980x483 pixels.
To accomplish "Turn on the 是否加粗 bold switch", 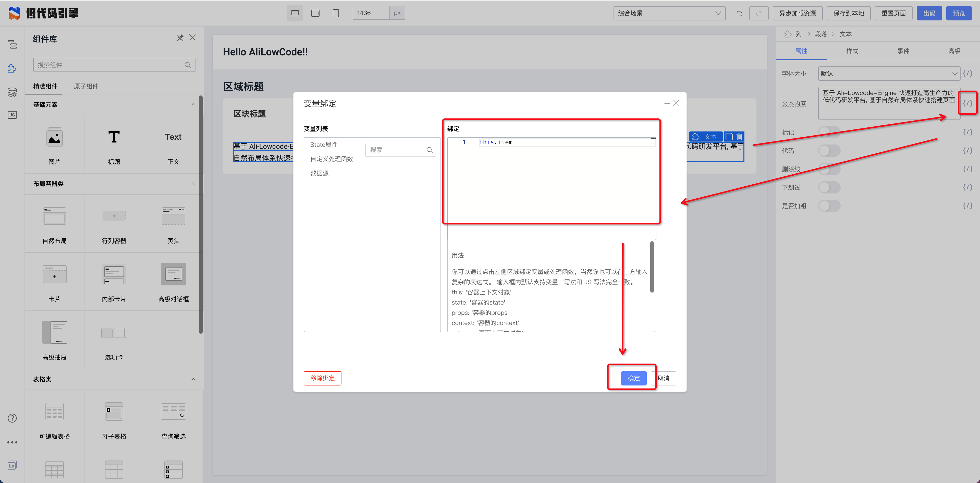I will pos(829,206).
